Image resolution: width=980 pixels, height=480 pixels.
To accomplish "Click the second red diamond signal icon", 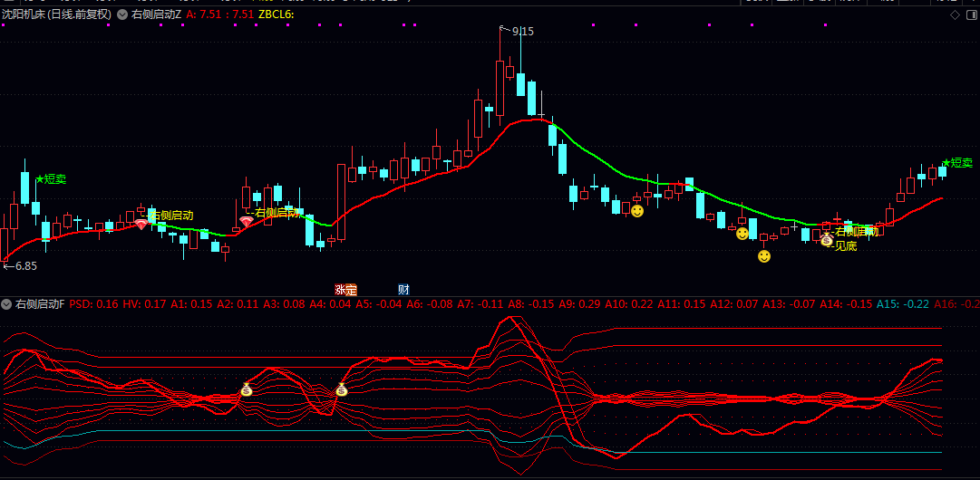I will coord(246,221).
